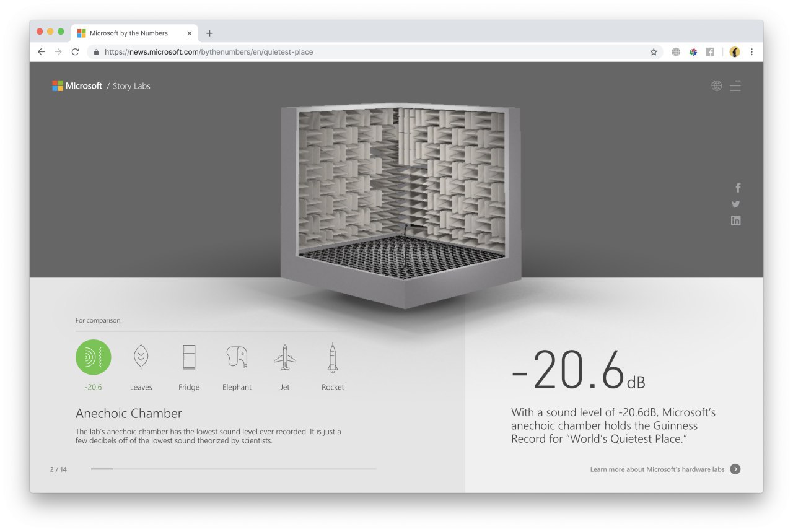Share the story on Twitter
This screenshot has height=532, width=793.
(x=735, y=204)
